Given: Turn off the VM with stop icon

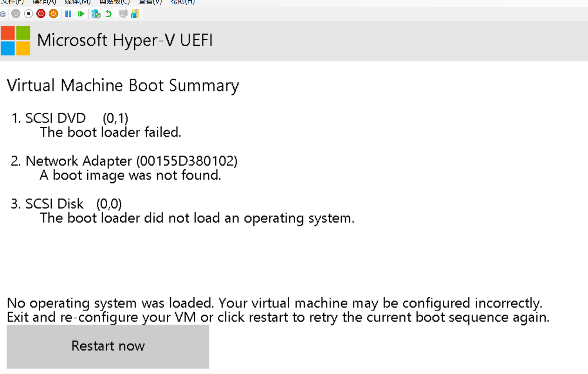Looking at the screenshot, I should point(29,14).
